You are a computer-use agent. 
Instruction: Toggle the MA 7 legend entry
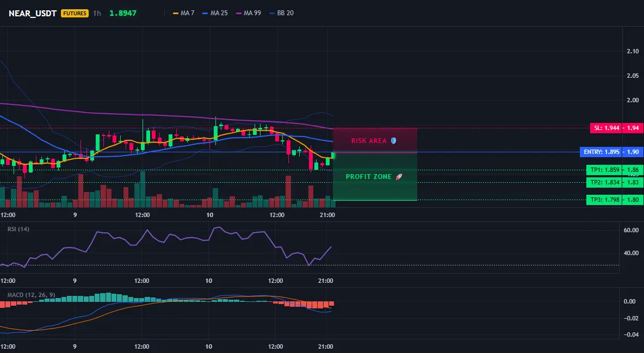click(184, 13)
